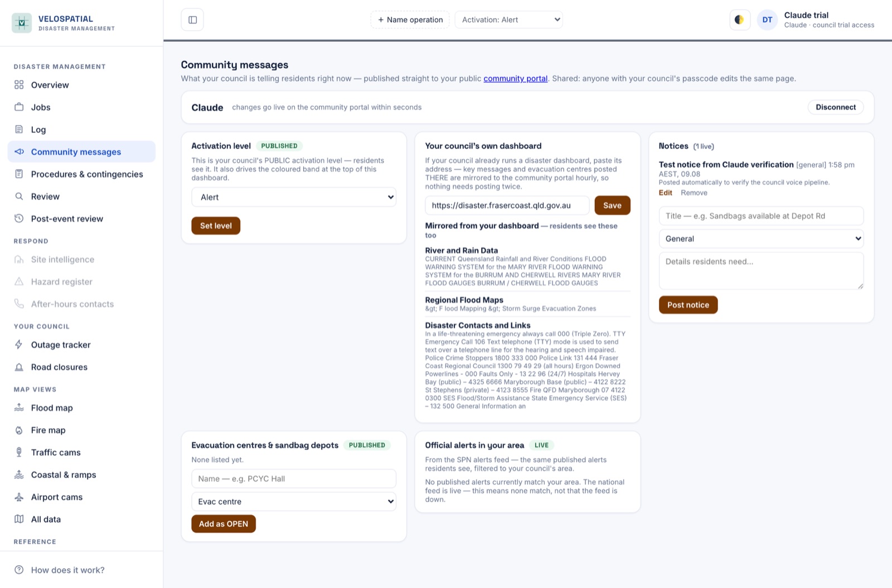892x588 pixels.
Task: Remove the test notice
Action: pos(694,193)
